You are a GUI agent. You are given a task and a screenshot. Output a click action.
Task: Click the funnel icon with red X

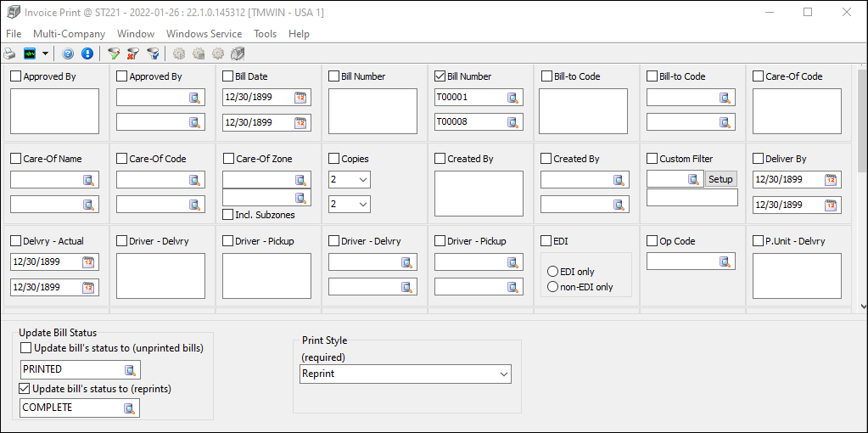point(133,53)
